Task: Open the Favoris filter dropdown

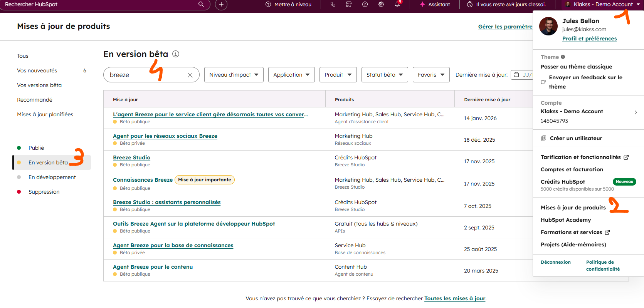Action: (431, 75)
